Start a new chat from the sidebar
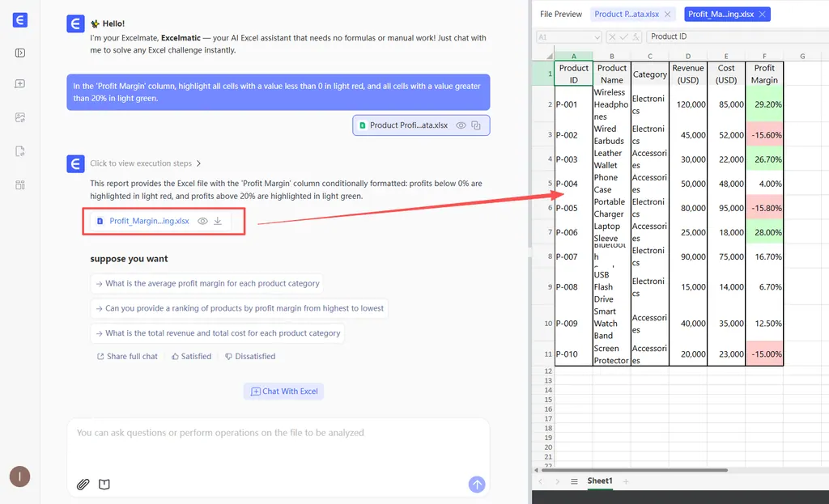 (x=20, y=84)
